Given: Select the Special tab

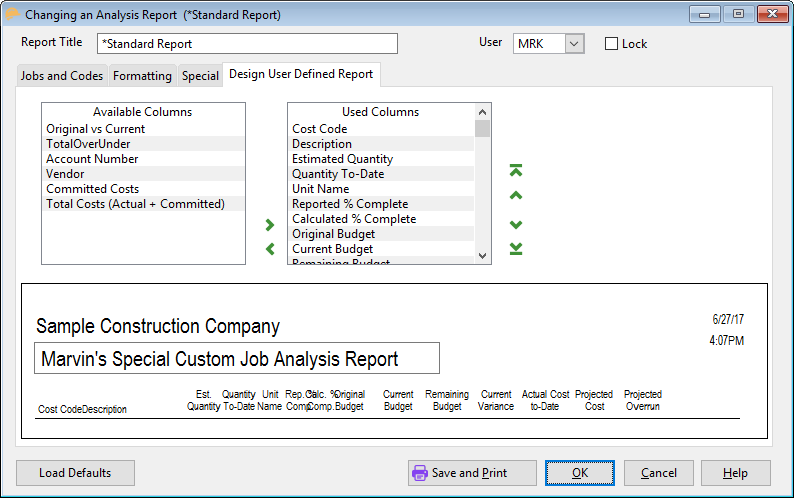Looking at the screenshot, I should [x=200, y=76].
